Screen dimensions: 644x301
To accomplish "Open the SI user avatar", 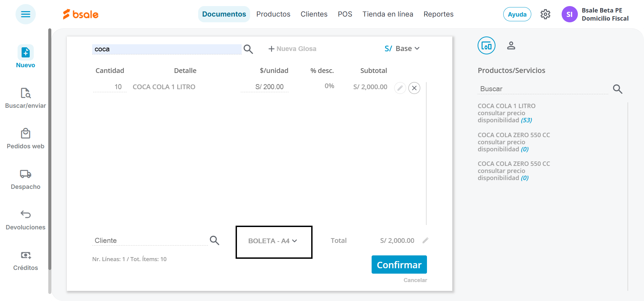I will tap(569, 14).
